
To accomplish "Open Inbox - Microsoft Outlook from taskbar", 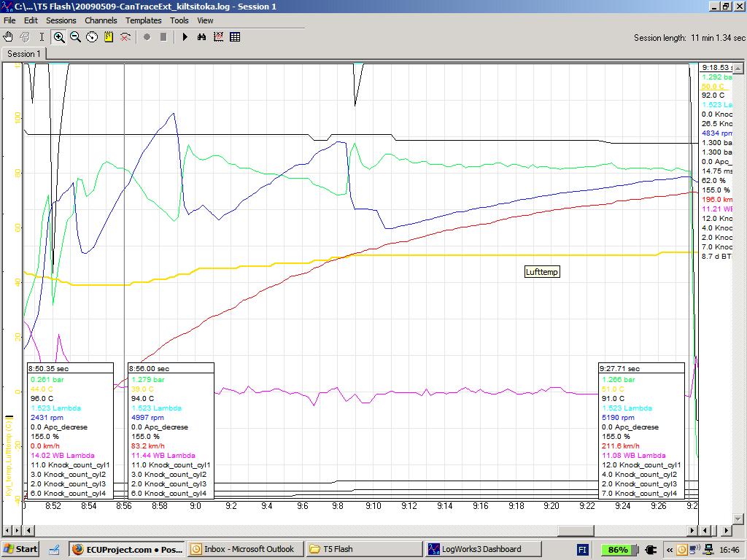I will tap(243, 549).
